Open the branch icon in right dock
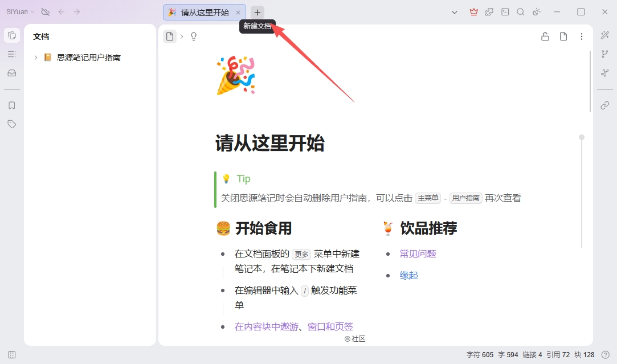Viewport: 617px width, 364px height. click(605, 54)
